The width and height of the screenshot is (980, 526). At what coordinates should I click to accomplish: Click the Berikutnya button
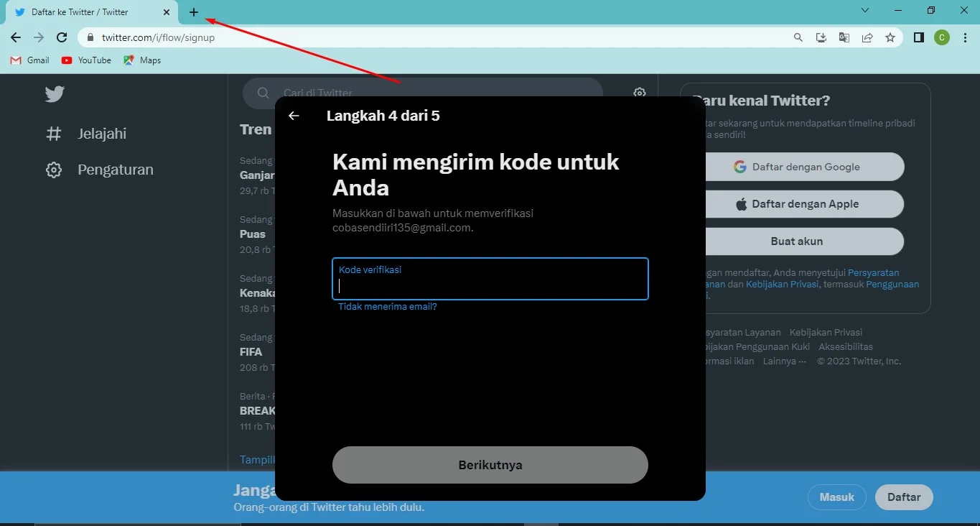[x=490, y=465]
